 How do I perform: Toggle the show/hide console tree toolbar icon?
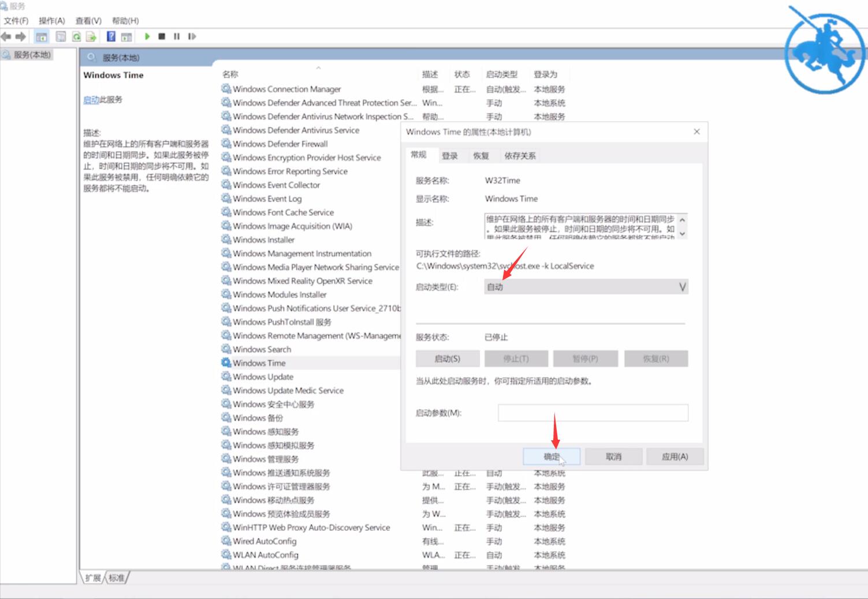(42, 37)
